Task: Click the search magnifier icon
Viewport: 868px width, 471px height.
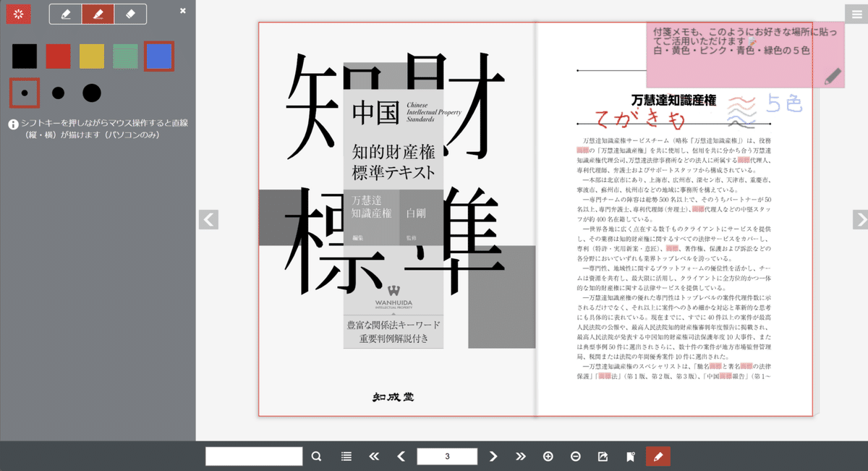Action: pos(316,456)
